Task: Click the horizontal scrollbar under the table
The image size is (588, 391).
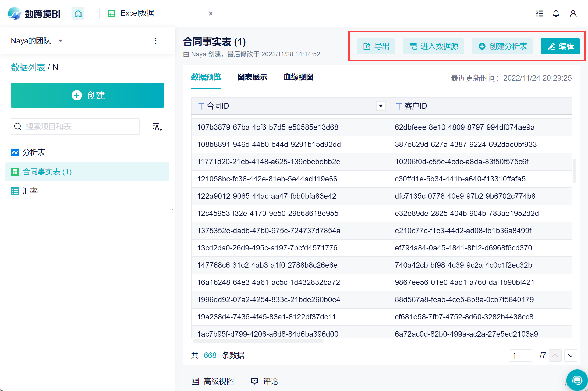Action: (x=258, y=341)
